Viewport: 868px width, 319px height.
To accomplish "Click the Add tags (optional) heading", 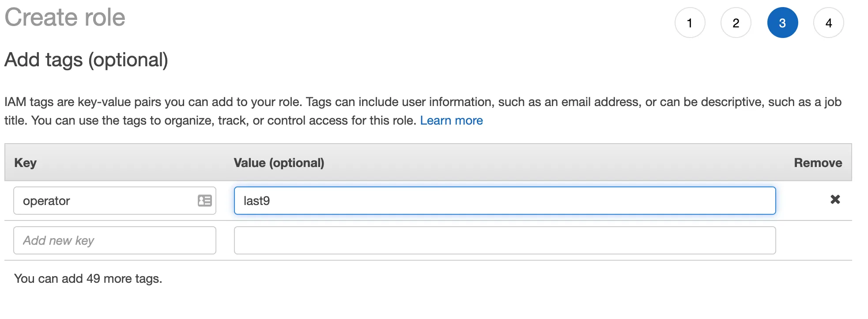I will click(86, 60).
